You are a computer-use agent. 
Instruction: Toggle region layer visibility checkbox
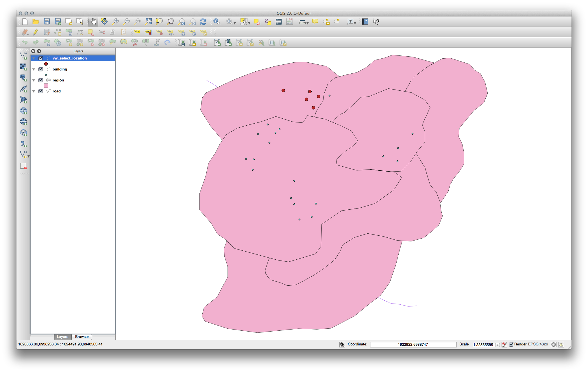point(41,80)
